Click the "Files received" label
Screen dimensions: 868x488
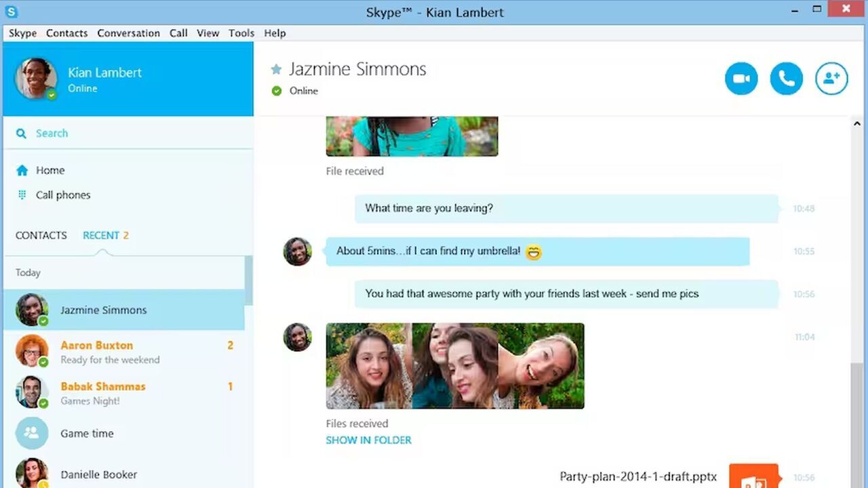pyautogui.click(x=357, y=424)
